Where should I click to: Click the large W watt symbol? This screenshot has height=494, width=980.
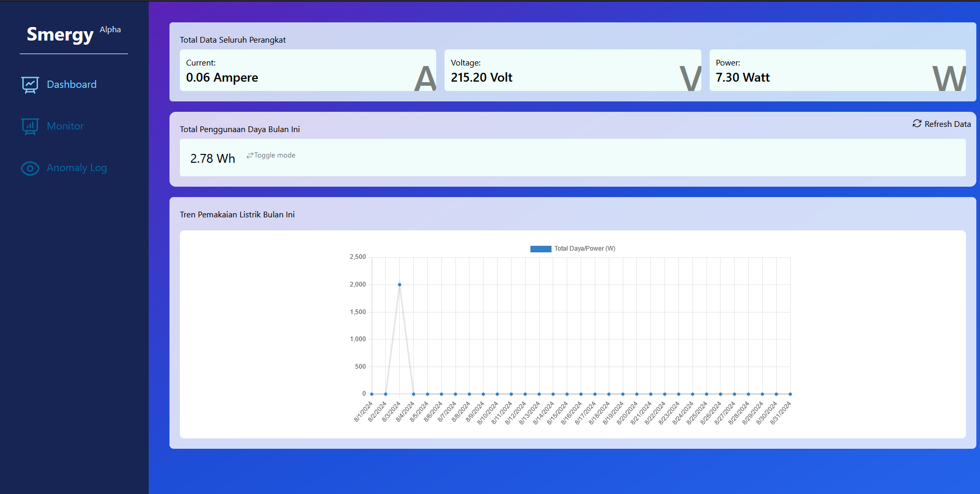coord(948,79)
